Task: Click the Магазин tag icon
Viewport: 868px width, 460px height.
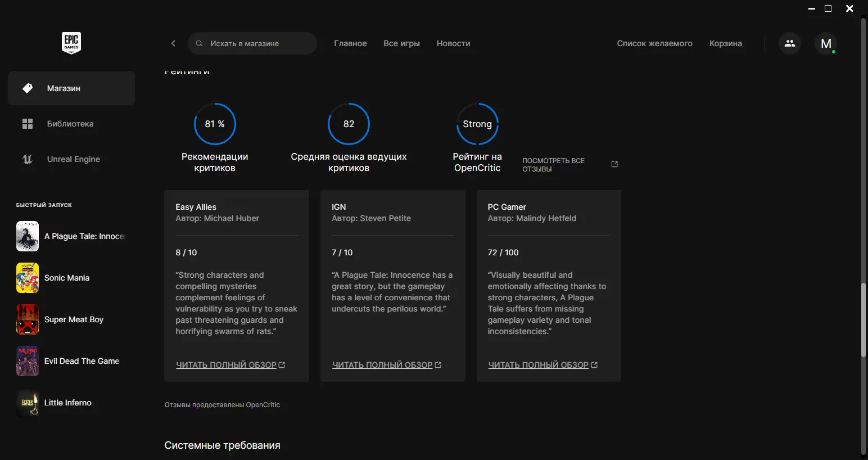Action: (28, 88)
